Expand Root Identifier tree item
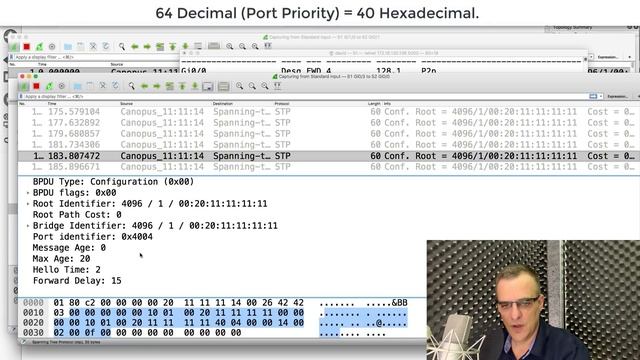 tap(28, 204)
